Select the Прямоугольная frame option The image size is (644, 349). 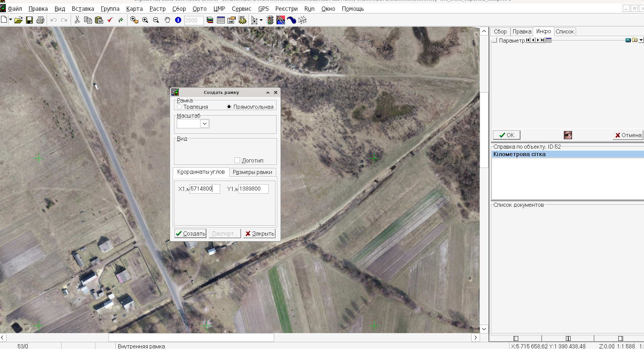tap(229, 107)
